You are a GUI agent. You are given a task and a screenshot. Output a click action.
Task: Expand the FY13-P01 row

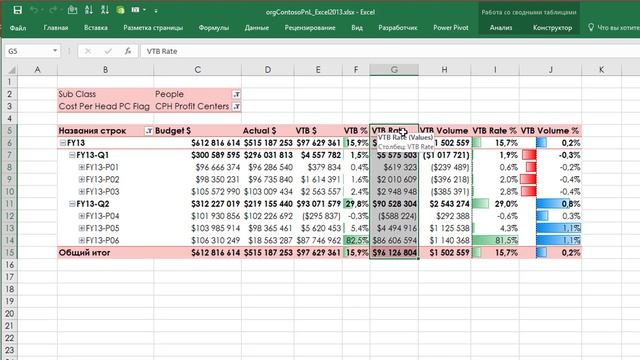point(82,167)
